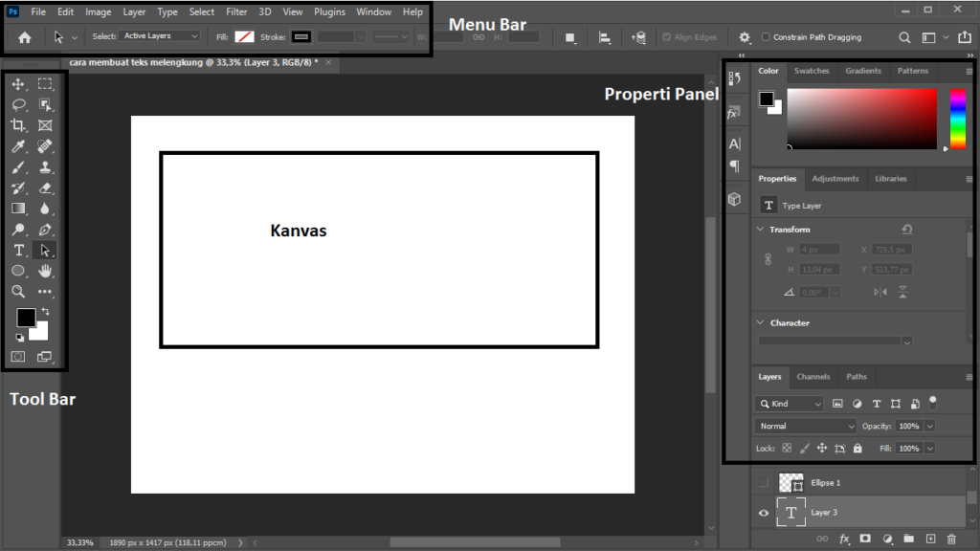Create a new layer
The image size is (980, 551).
click(930, 539)
